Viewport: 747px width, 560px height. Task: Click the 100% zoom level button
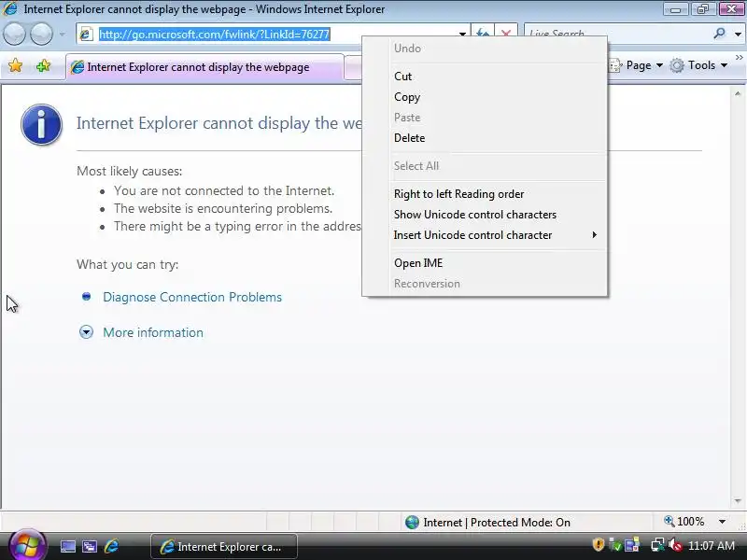coord(684,522)
